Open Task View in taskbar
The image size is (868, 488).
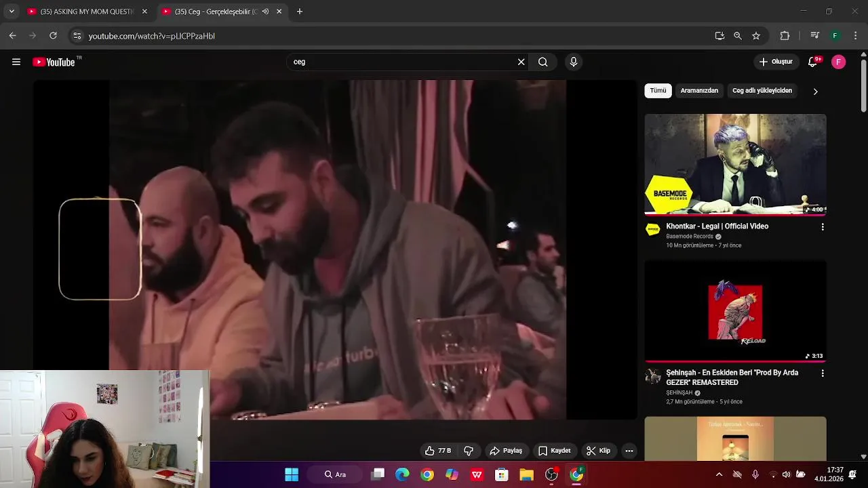pyautogui.click(x=378, y=474)
